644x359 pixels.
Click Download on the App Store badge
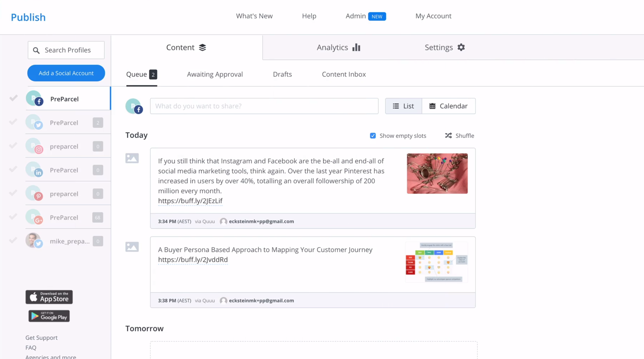click(x=49, y=297)
